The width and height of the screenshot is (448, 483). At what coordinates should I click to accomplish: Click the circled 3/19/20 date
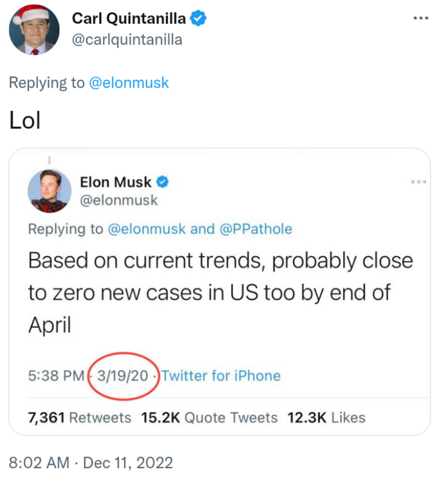pos(123,375)
